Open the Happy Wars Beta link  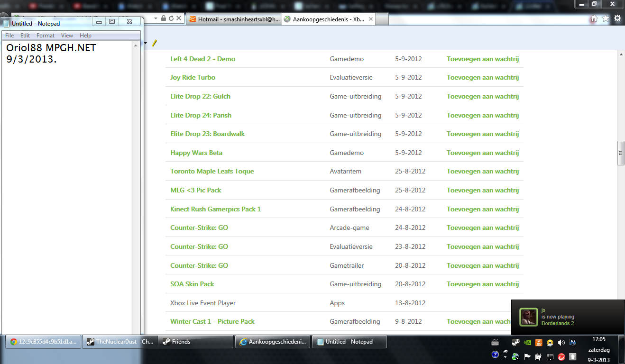point(196,153)
